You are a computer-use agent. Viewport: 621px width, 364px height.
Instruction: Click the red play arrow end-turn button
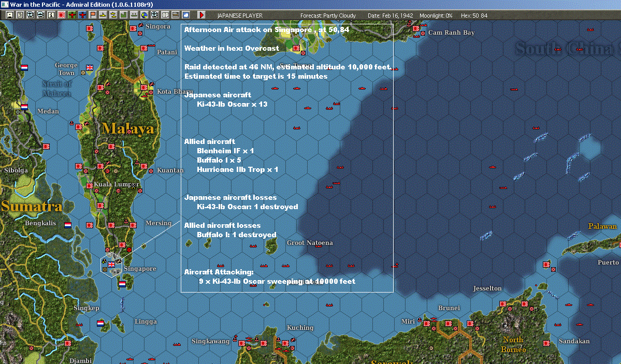201,15
